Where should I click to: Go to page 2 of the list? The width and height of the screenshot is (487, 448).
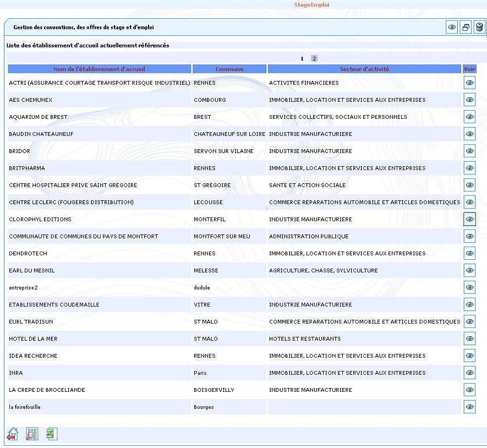[314, 58]
